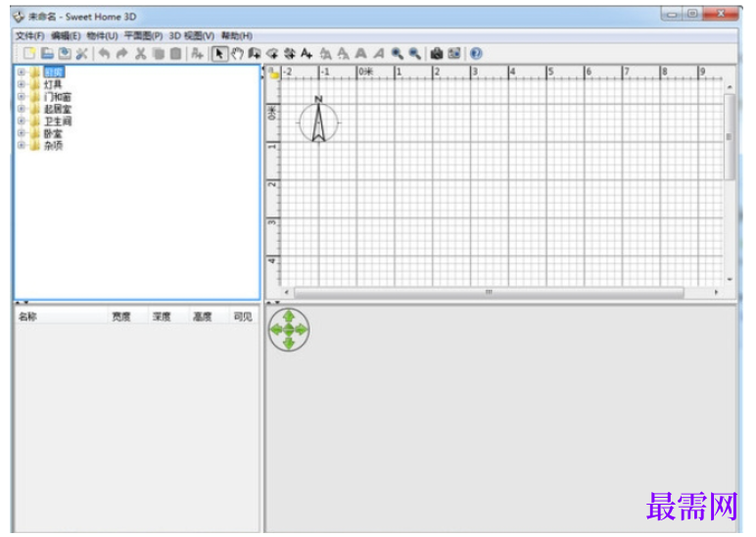The width and height of the screenshot is (756, 537).
Task: Create a photo with the camera icon
Action: (437, 54)
